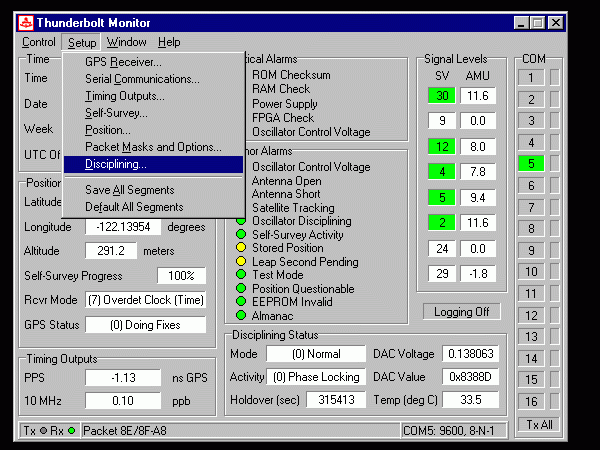This screenshot has height=450, width=600.
Task: Select COM port 2 button
Action: pyautogui.click(x=531, y=99)
